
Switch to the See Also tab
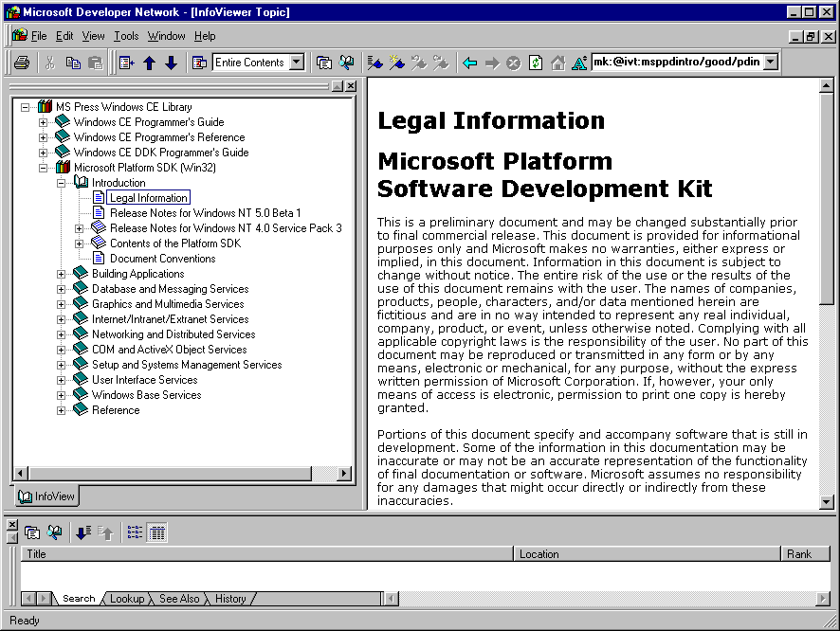pyautogui.click(x=179, y=599)
